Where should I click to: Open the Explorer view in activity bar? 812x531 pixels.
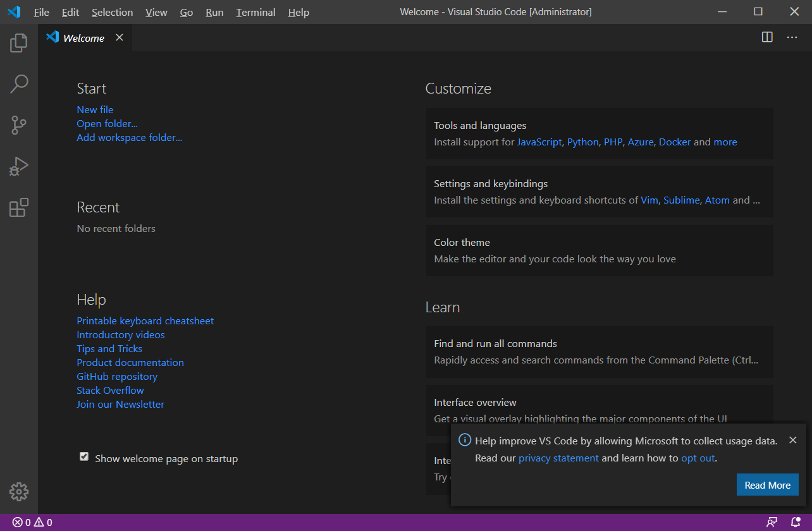19,43
